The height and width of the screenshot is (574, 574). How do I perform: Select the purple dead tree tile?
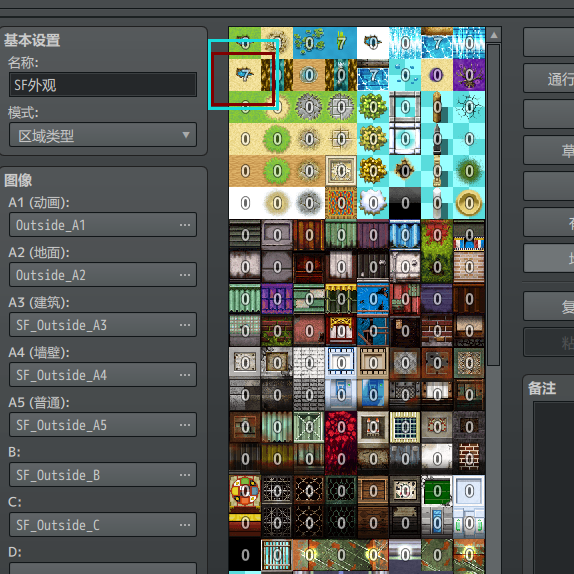469,75
